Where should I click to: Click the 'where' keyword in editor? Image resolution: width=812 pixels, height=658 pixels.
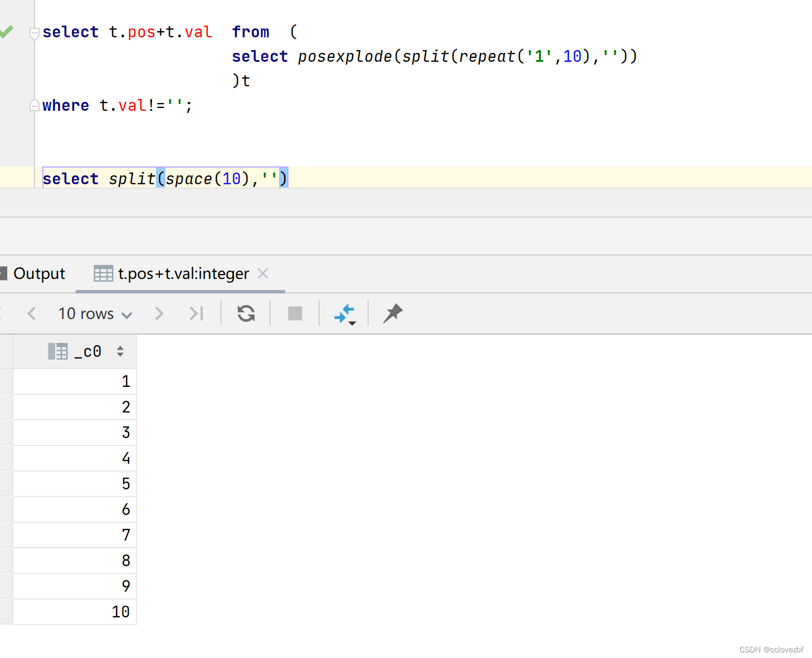66,105
